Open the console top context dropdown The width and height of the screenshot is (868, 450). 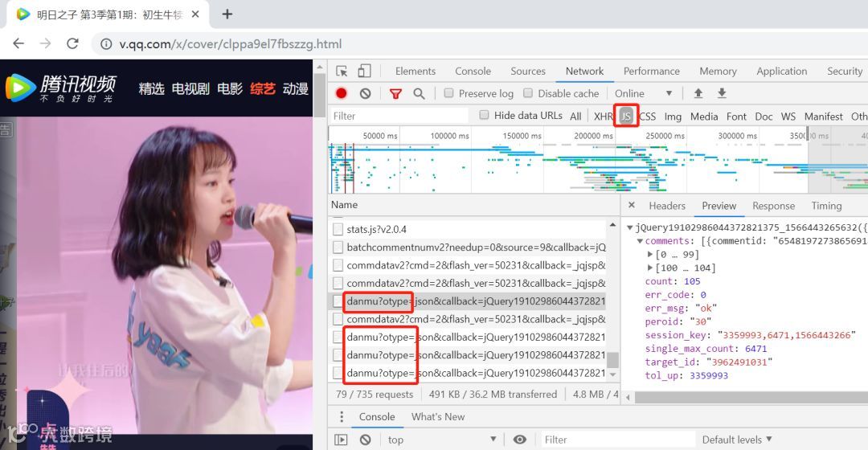click(441, 440)
